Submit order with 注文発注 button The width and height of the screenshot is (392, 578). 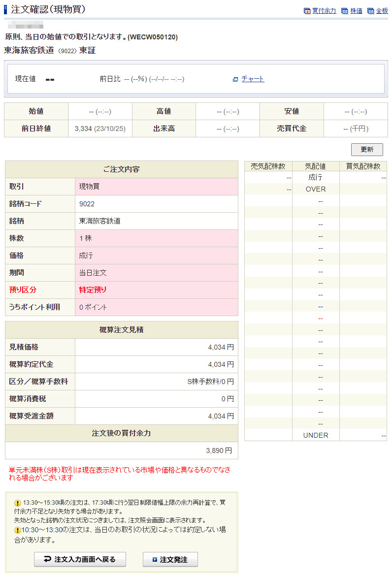point(170,559)
